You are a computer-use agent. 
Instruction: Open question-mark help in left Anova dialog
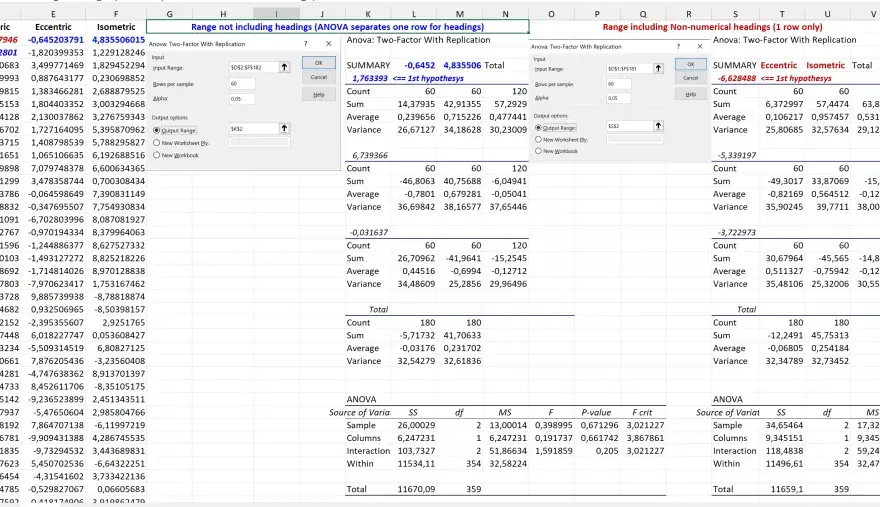tap(306, 43)
